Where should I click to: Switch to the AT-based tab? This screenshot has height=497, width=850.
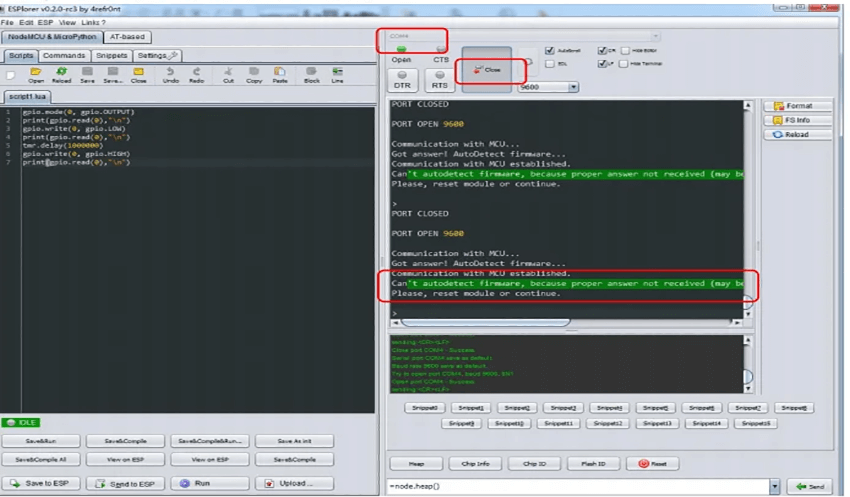[x=127, y=37]
